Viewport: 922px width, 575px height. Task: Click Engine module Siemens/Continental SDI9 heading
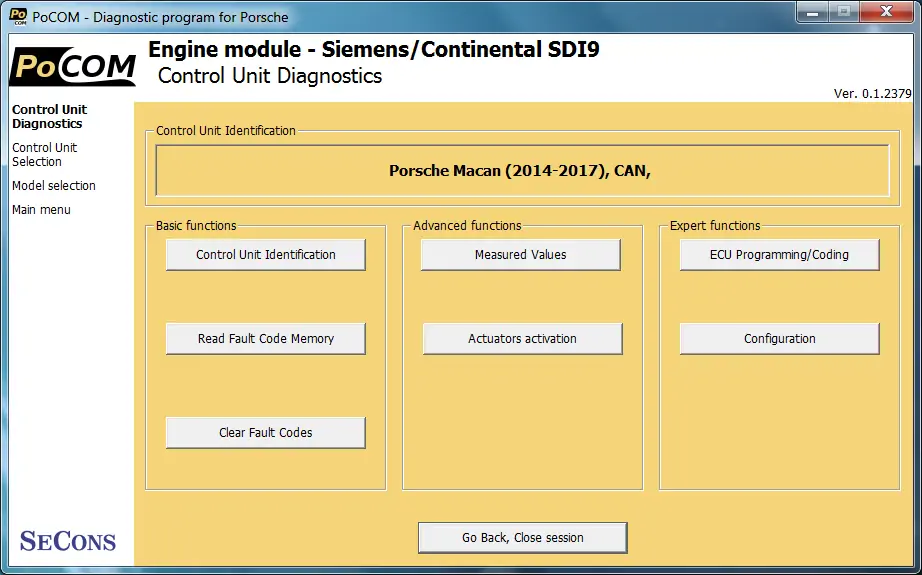374,49
